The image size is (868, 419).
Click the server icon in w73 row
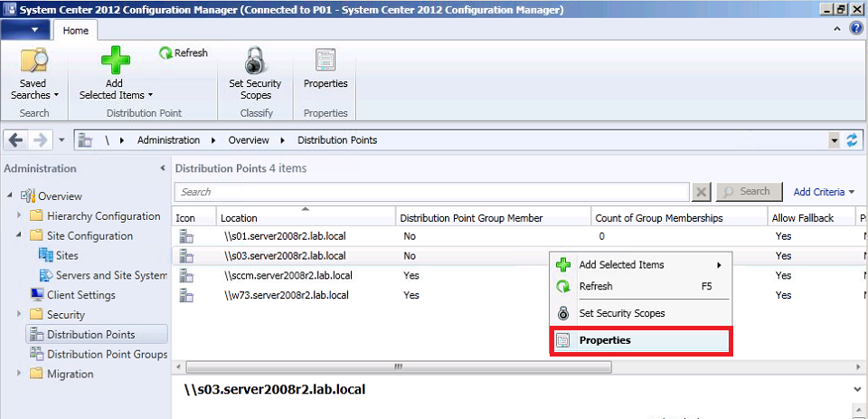tap(186, 295)
